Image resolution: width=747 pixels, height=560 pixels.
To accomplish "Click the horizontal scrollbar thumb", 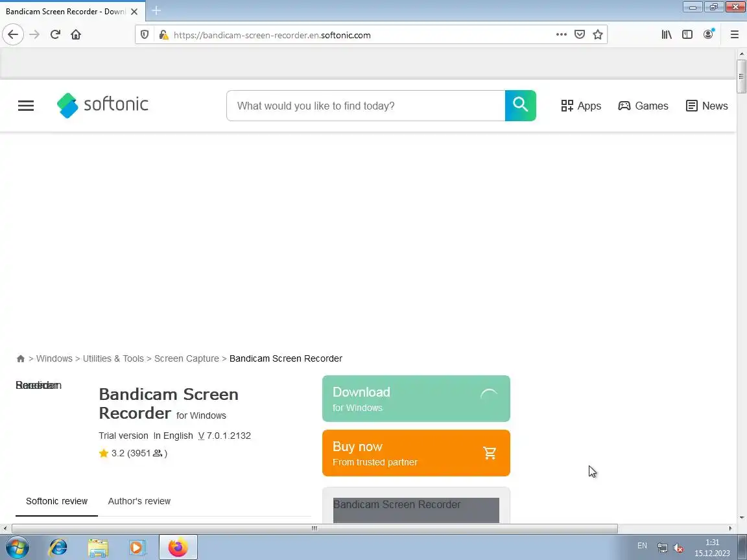I will pyautogui.click(x=314, y=528).
